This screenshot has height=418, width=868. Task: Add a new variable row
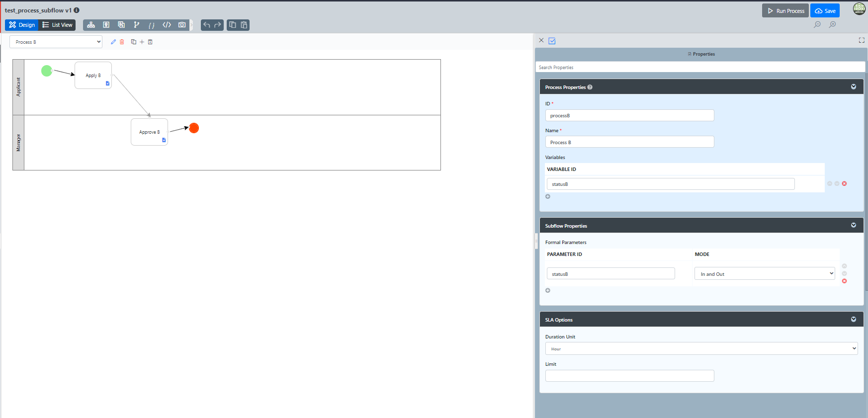[x=548, y=196]
